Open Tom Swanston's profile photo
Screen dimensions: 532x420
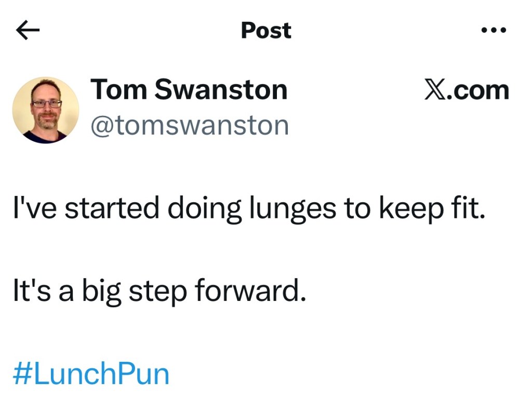46,110
